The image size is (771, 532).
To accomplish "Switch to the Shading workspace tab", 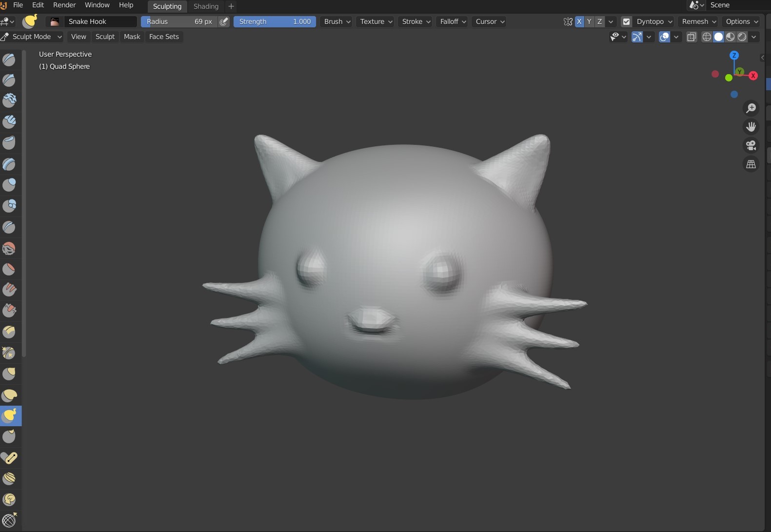I will [206, 6].
